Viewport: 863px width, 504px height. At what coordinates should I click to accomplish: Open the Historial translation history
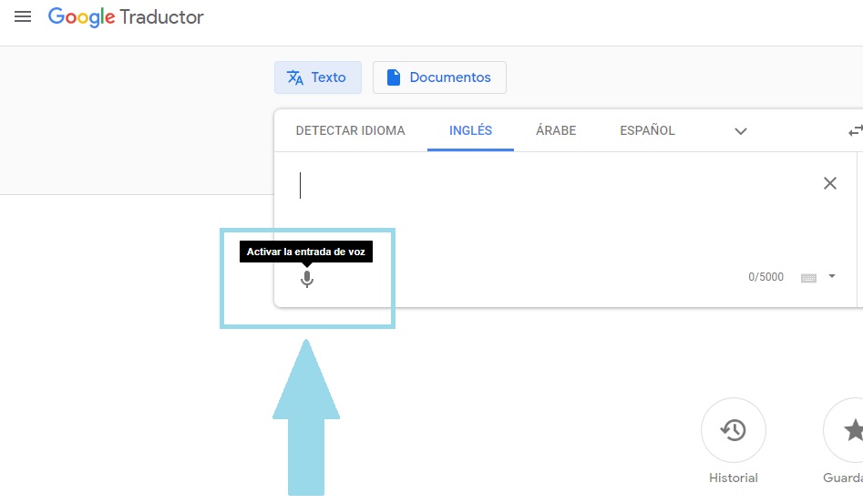(733, 430)
